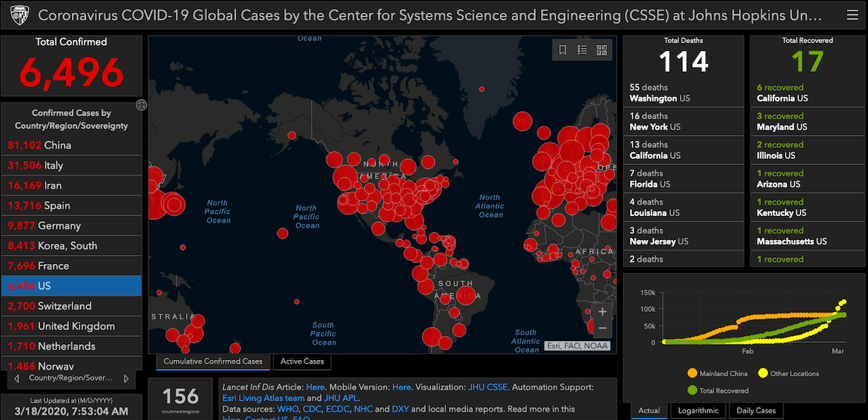Switch to Active Cases tab
The width and height of the screenshot is (868, 420).
pyautogui.click(x=301, y=361)
